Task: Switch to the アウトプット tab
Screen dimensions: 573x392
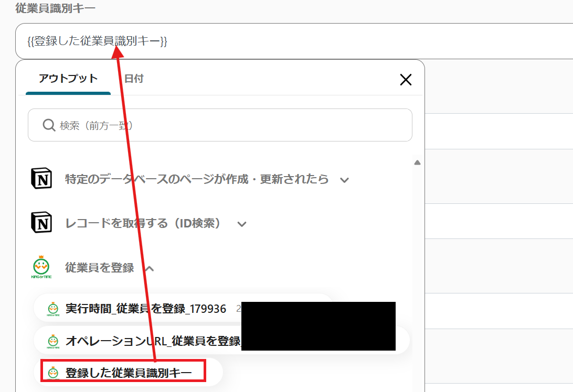Action: [x=68, y=79]
